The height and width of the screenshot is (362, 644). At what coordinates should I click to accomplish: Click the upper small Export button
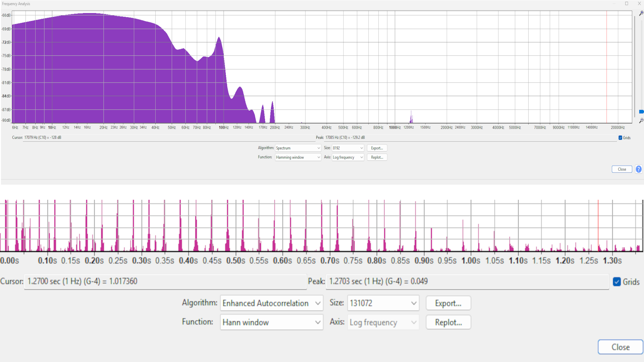click(x=377, y=148)
